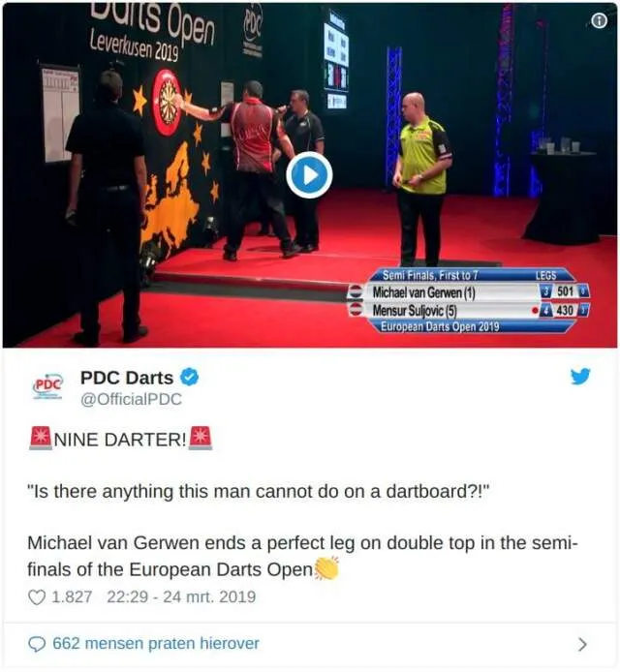This screenshot has height=672, width=620.
Task: Open the PDC Darts account name
Action: [x=127, y=378]
